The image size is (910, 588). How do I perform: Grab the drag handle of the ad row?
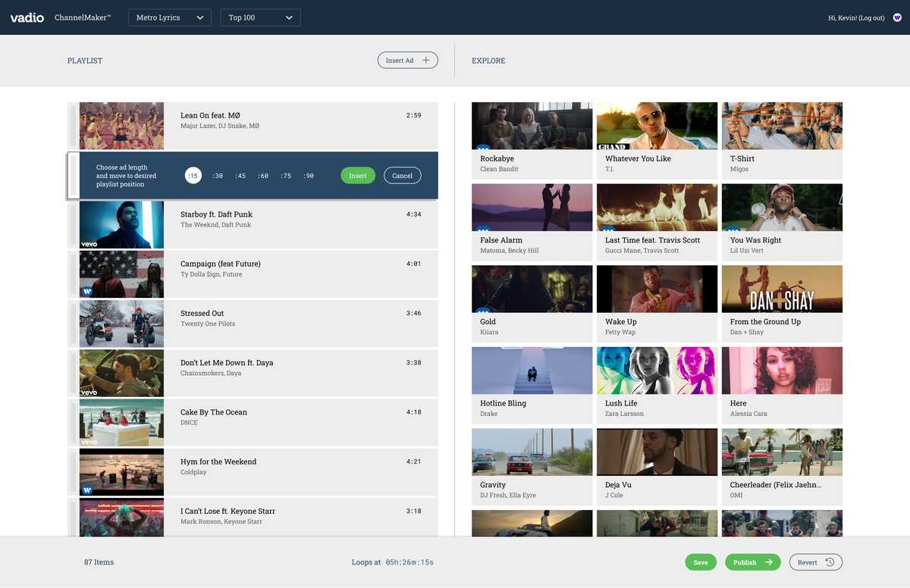click(x=74, y=175)
